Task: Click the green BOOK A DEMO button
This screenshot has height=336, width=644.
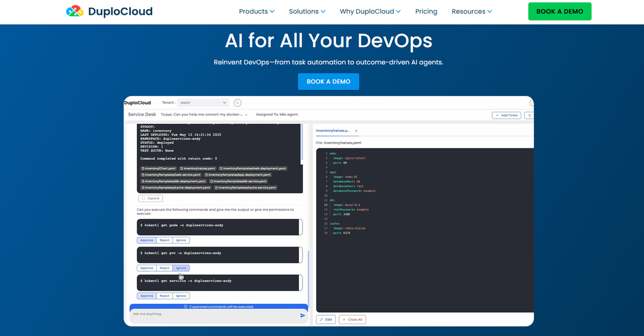Action: click(560, 11)
